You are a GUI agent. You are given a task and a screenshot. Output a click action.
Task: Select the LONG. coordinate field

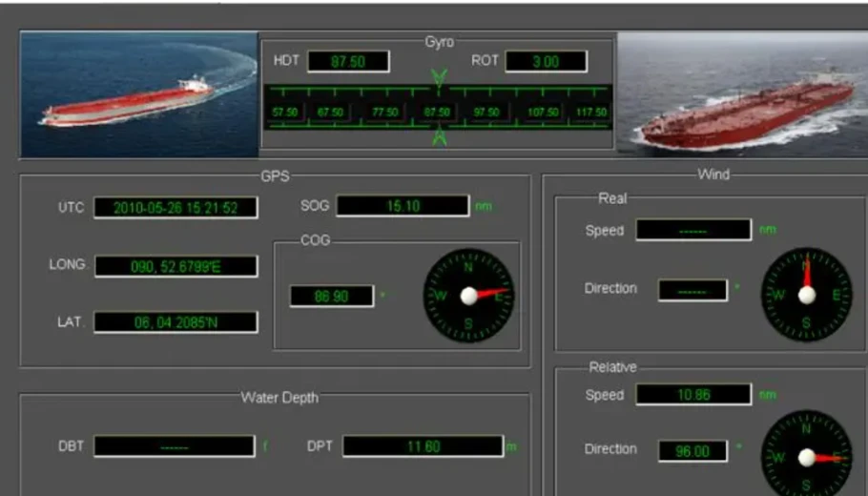[176, 266]
